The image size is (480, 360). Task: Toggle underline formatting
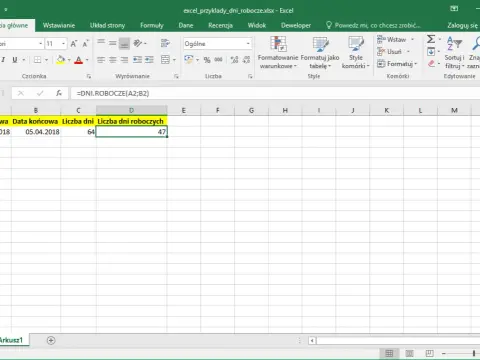pyautogui.click(x=15, y=60)
